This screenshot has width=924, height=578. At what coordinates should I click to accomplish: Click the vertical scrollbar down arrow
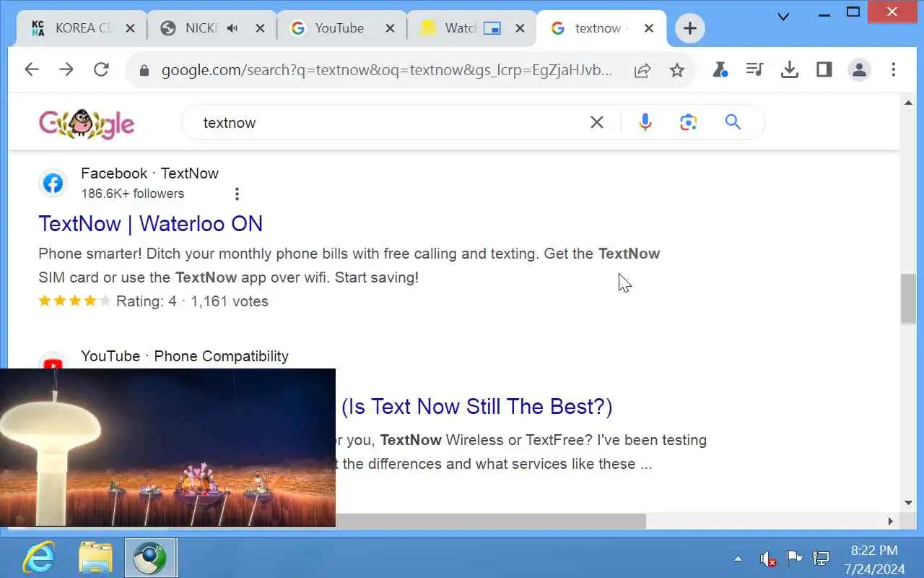[908, 503]
